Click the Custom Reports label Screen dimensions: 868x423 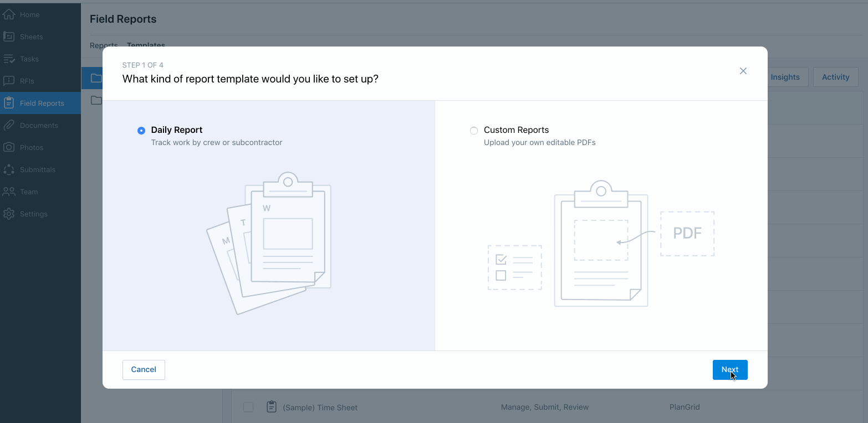516,130
